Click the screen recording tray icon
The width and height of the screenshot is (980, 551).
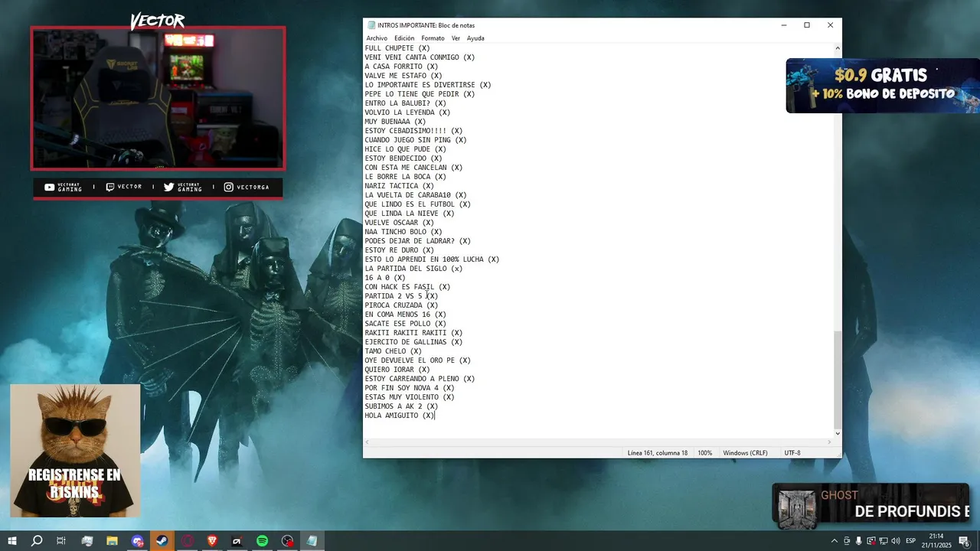pos(871,541)
